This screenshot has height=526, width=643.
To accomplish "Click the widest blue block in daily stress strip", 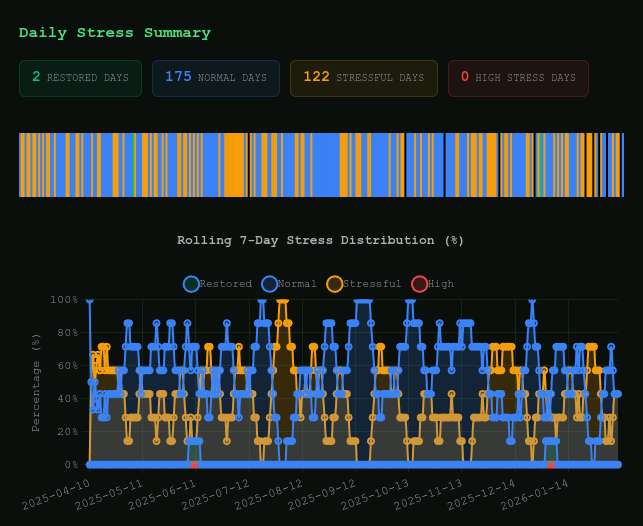I will (x=323, y=165).
